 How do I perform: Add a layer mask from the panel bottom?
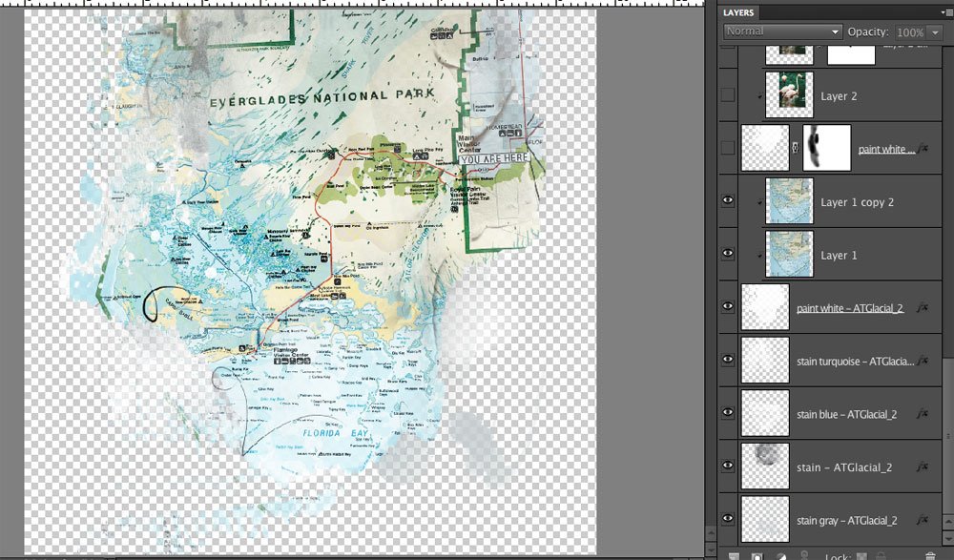tap(757, 556)
